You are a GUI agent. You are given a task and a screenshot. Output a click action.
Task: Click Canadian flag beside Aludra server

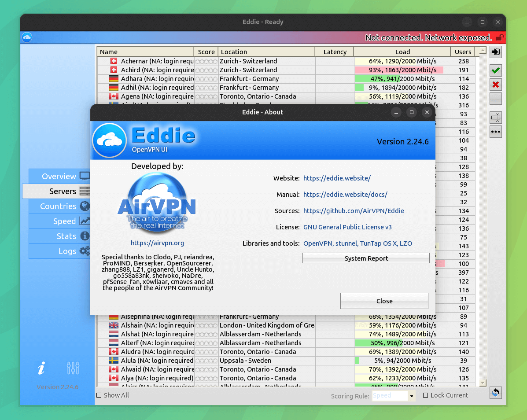(x=114, y=352)
